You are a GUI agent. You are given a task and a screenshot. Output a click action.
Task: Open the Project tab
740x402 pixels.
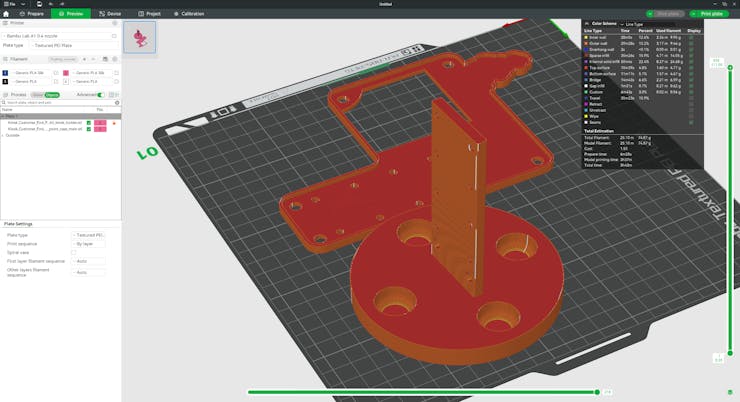coord(149,14)
